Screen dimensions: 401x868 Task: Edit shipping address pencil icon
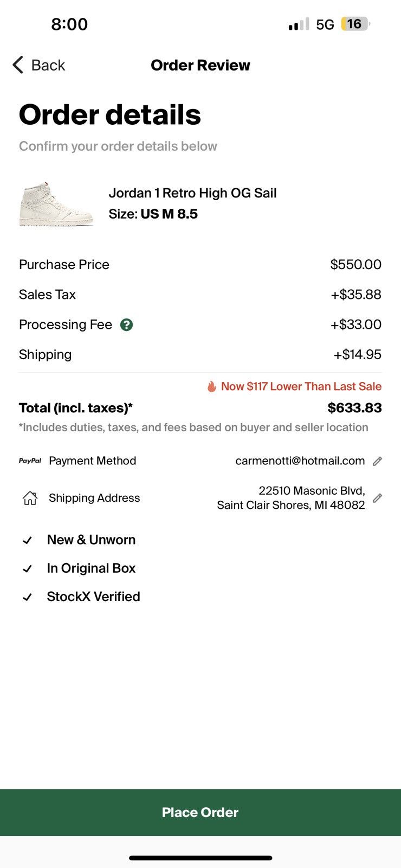[x=378, y=498]
